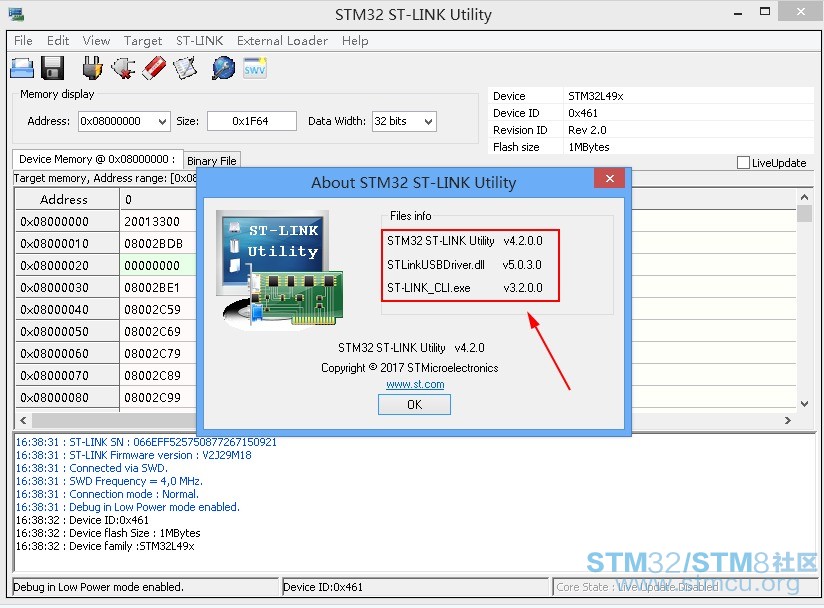Open www.st.com link
824x608 pixels.
click(x=415, y=384)
